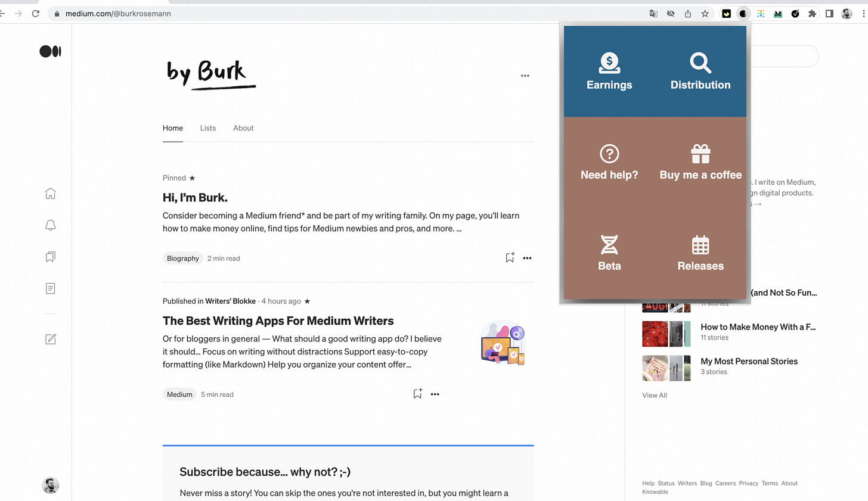Open the Beta tile
The height and width of the screenshot is (501, 868).
click(x=609, y=253)
